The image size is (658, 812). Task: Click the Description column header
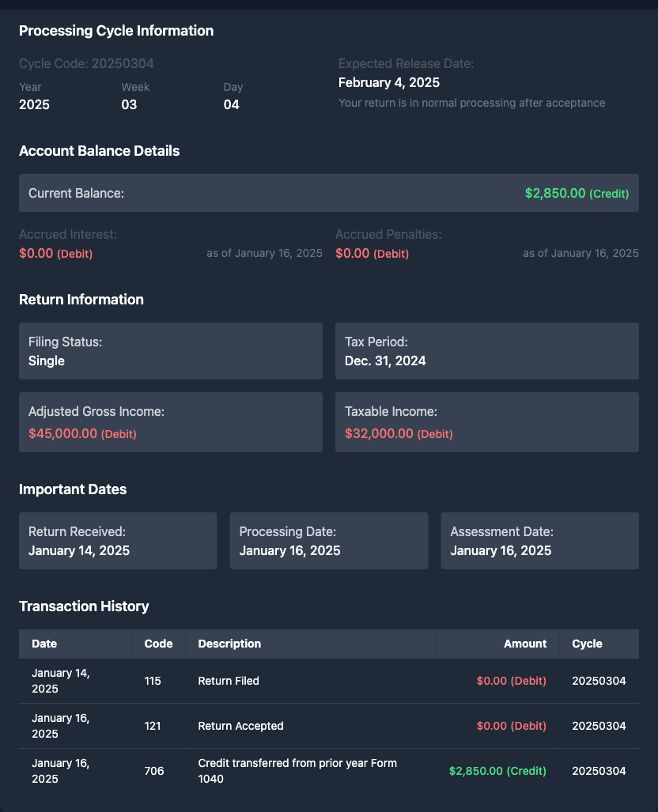pos(229,644)
